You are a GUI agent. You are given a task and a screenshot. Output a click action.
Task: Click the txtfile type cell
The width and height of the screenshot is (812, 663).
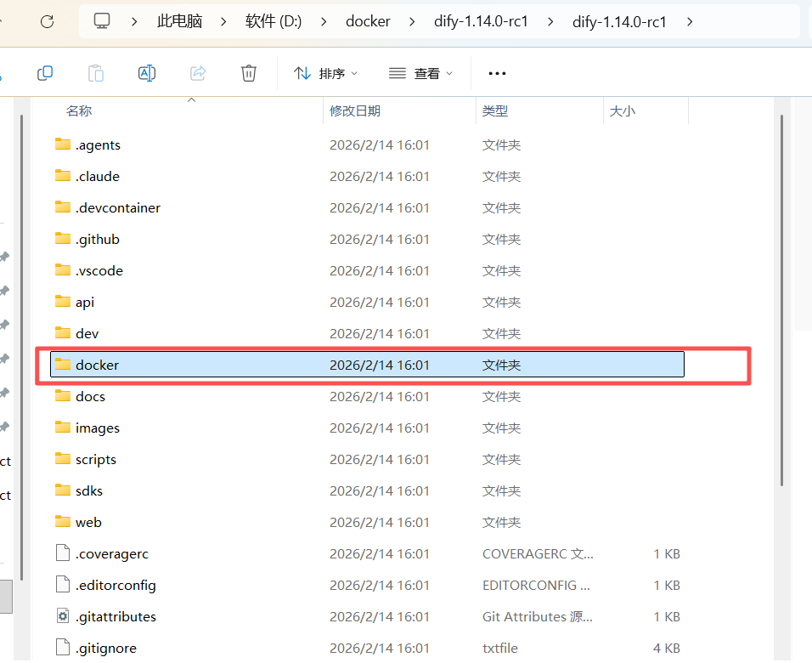coord(500,648)
